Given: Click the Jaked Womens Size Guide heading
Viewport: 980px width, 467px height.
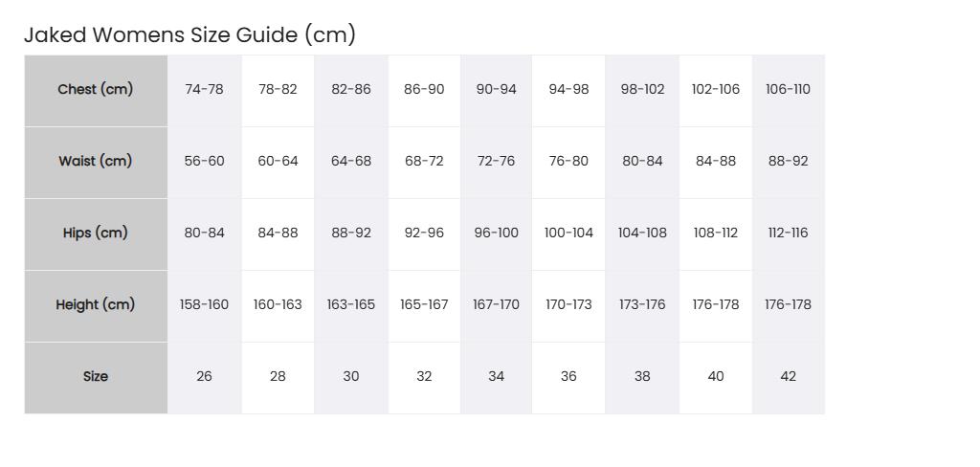Looking at the screenshot, I should tap(189, 34).
